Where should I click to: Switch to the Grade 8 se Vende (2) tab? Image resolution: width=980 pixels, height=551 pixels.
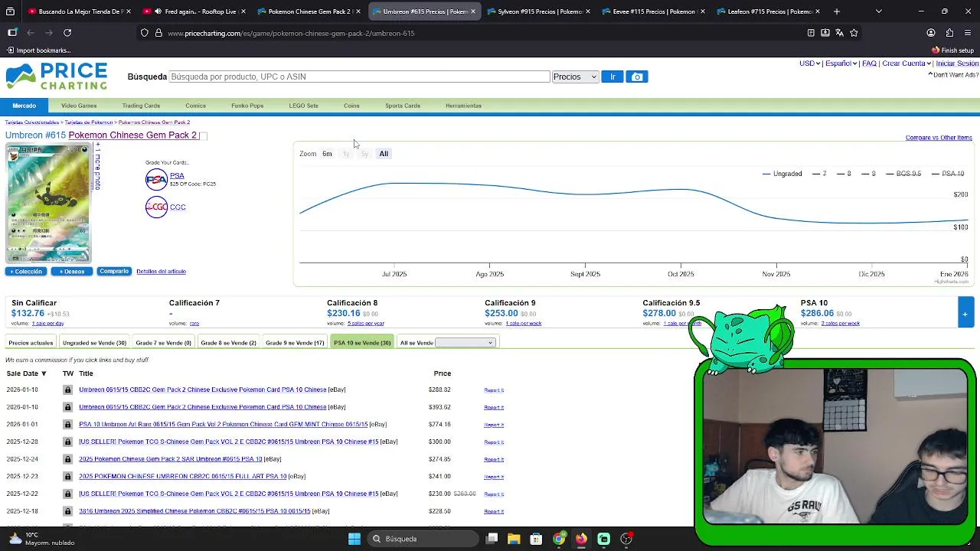(x=228, y=343)
